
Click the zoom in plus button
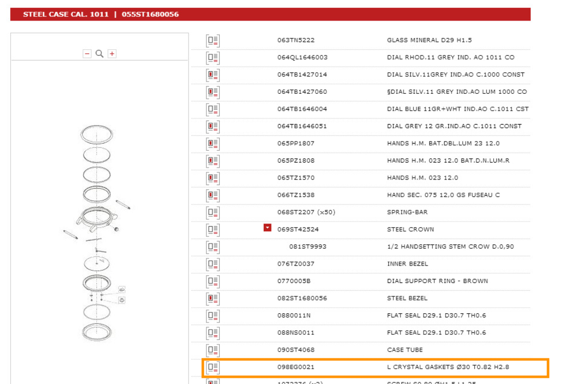112,54
